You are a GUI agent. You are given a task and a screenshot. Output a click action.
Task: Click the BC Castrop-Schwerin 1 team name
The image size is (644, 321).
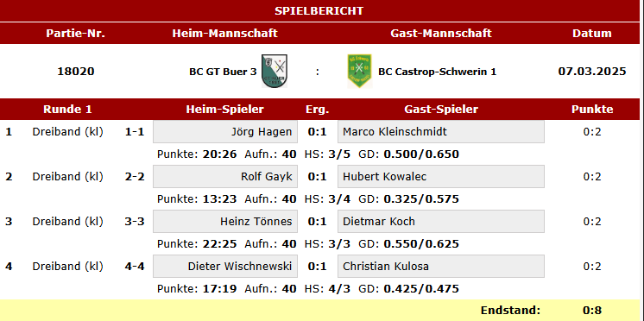[x=438, y=72]
